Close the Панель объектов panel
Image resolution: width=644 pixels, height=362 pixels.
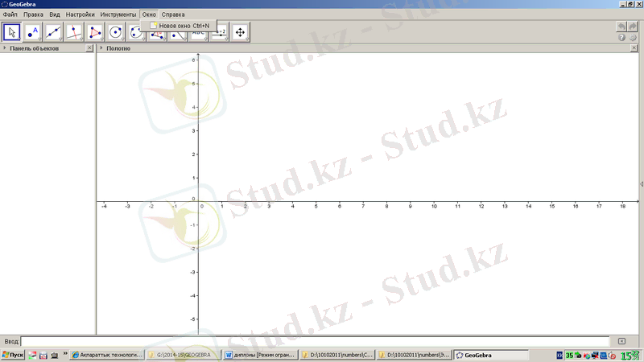click(x=89, y=48)
